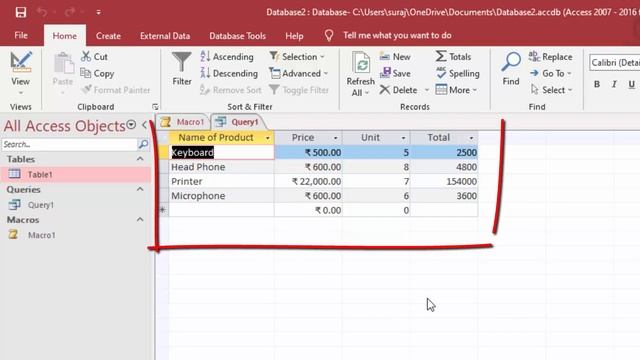
Task: Toggle Underline formatting
Action: click(x=631, y=84)
